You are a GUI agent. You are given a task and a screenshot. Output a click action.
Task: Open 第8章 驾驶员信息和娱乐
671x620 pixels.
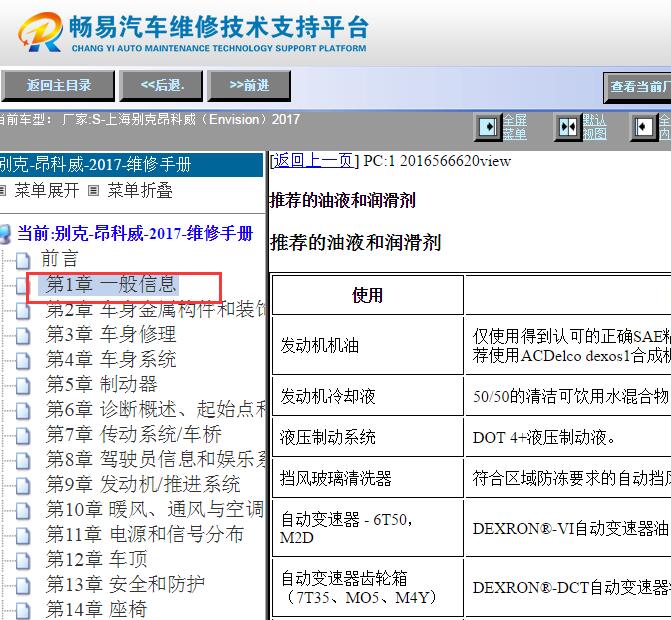pyautogui.click(x=156, y=460)
